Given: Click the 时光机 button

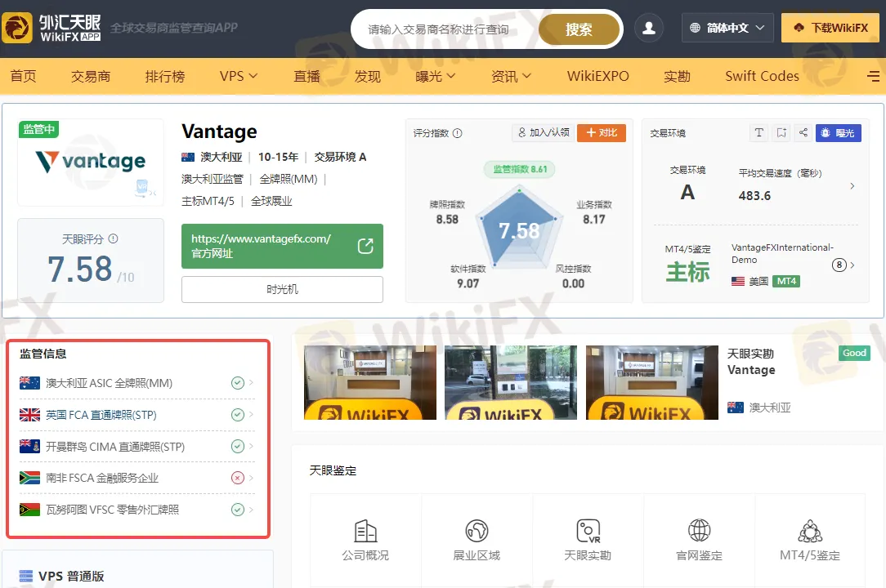Looking at the screenshot, I should coord(282,289).
